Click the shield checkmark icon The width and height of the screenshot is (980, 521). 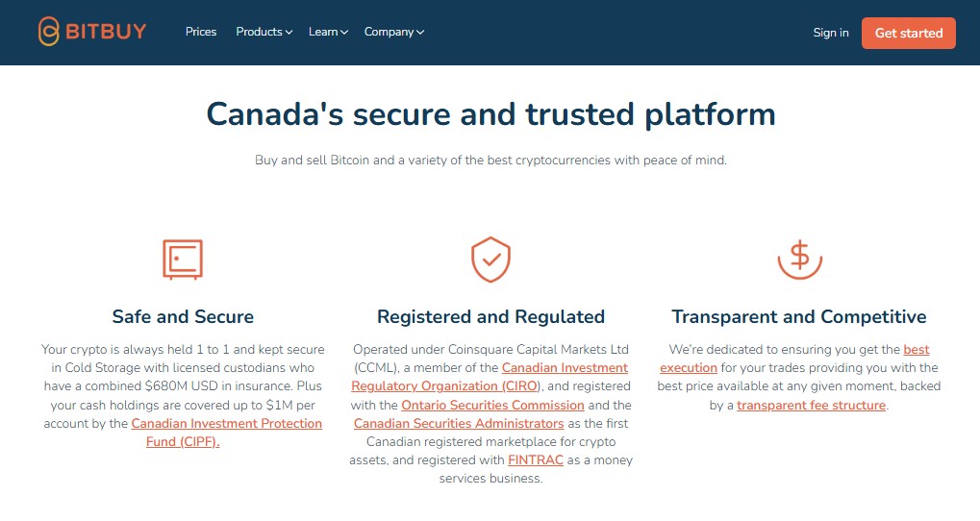click(490, 260)
